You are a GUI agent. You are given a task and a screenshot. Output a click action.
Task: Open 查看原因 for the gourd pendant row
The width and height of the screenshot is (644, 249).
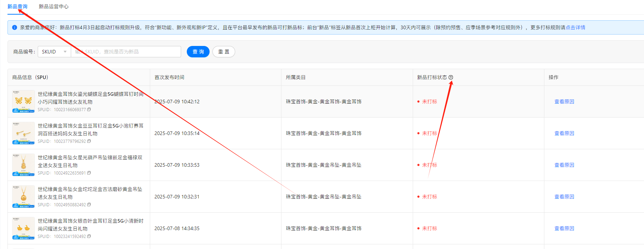(564, 165)
